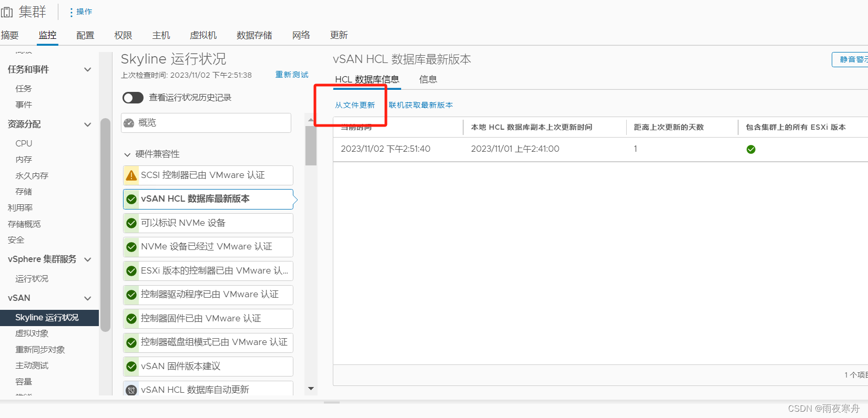Screen dimensions: 868x418
Task: Select Skyline 运行状况 in the sidebar
Action: [49, 318]
